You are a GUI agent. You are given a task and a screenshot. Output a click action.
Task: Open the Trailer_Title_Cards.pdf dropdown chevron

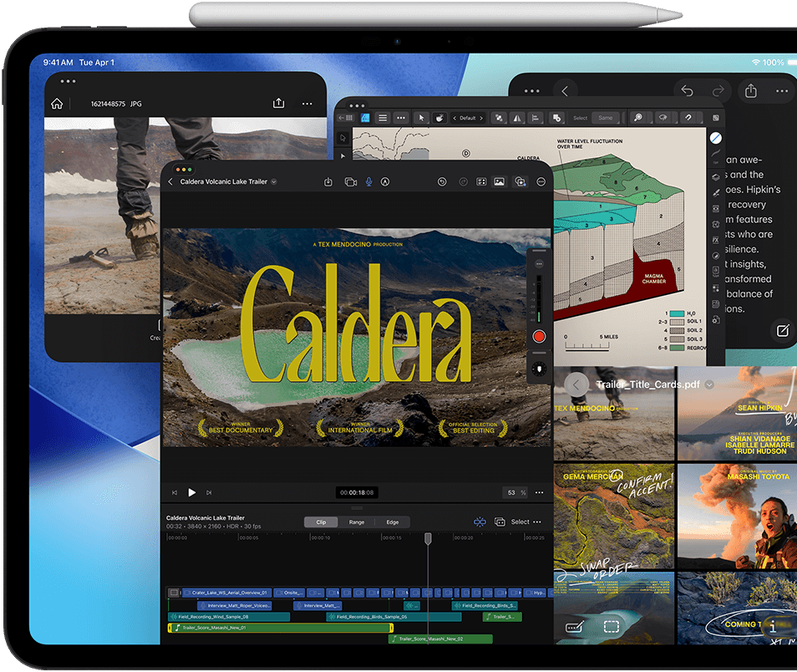[x=709, y=385]
